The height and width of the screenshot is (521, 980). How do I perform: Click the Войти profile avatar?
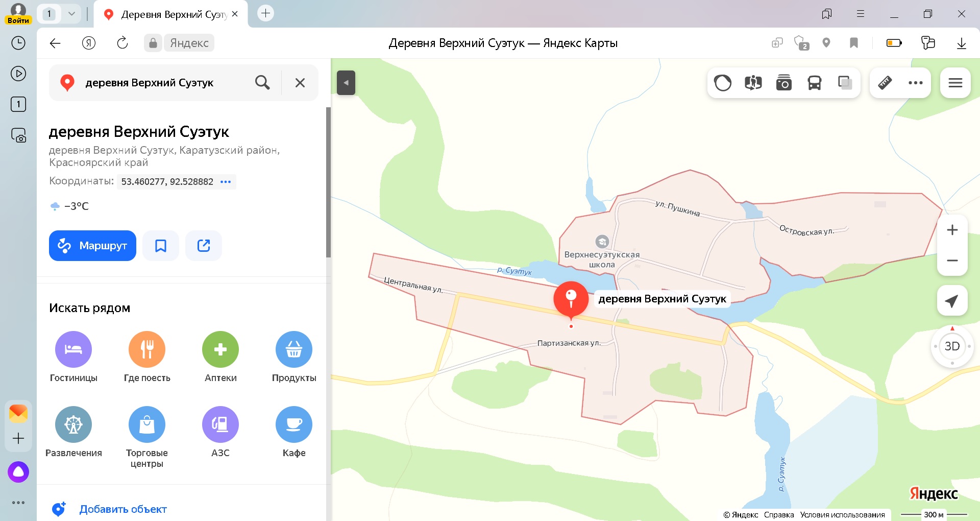click(x=18, y=13)
